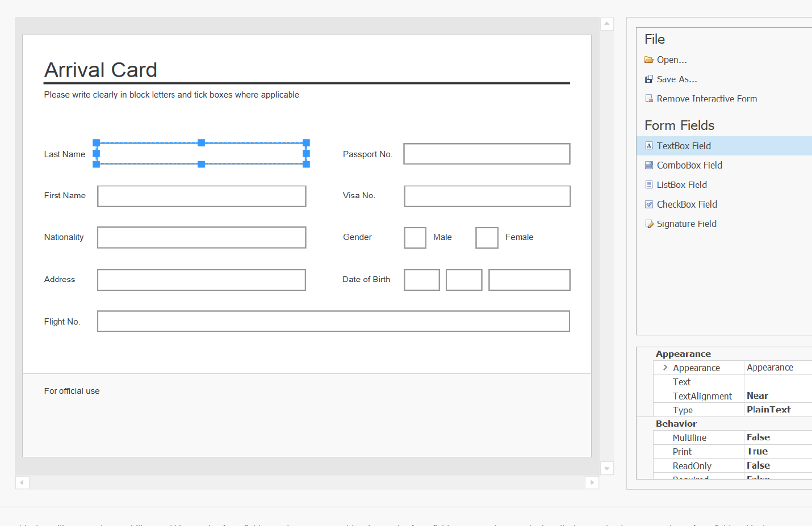Select the Print property name
This screenshot has width=812, height=526.
[682, 452]
